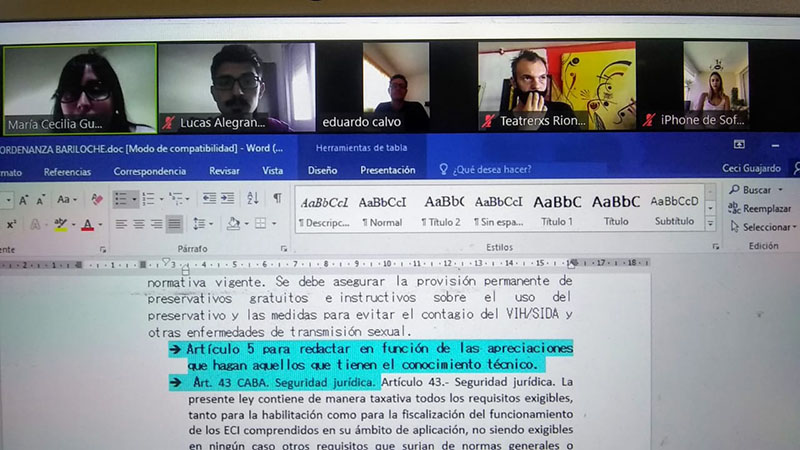Toggle bulleted list formatting
Image resolution: width=800 pixels, height=450 pixels.
coord(120,199)
